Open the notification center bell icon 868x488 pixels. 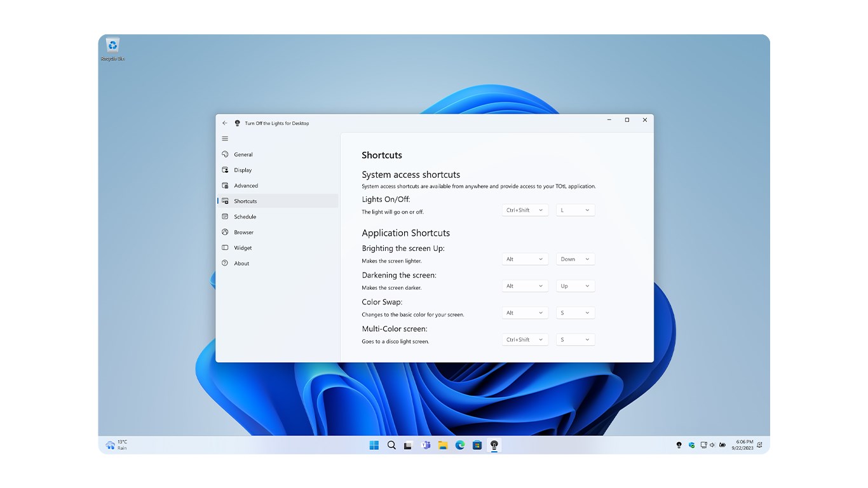click(760, 445)
